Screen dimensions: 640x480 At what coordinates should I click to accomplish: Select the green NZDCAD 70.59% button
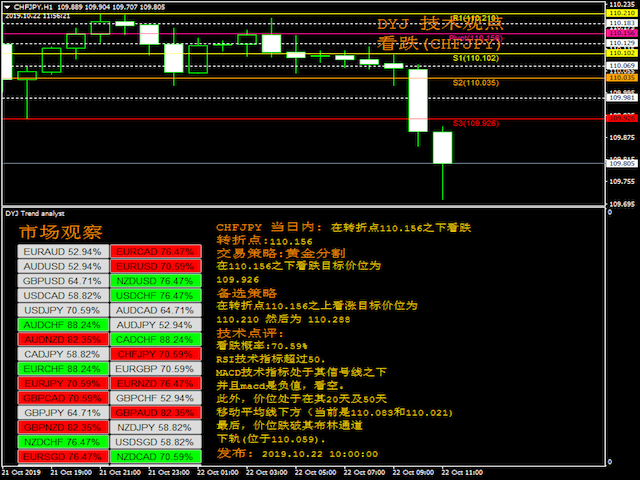pos(155,456)
